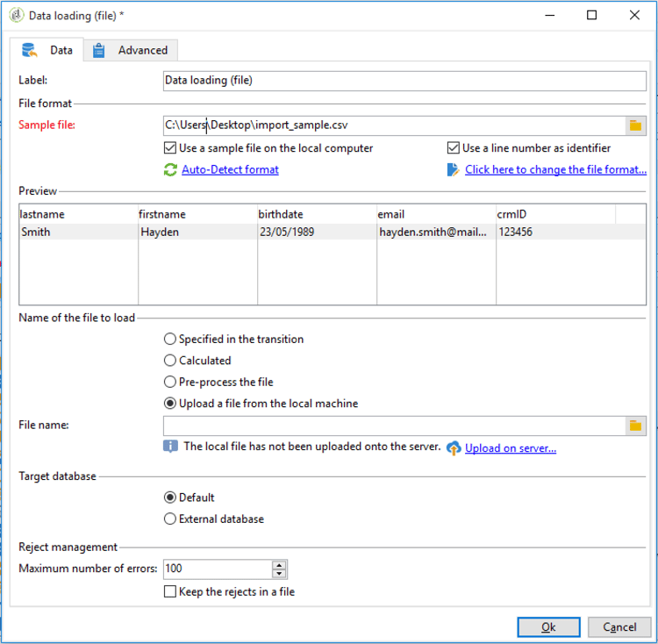Click the file format edit pencil icon
This screenshot has width=658, height=644.
pyautogui.click(x=453, y=170)
